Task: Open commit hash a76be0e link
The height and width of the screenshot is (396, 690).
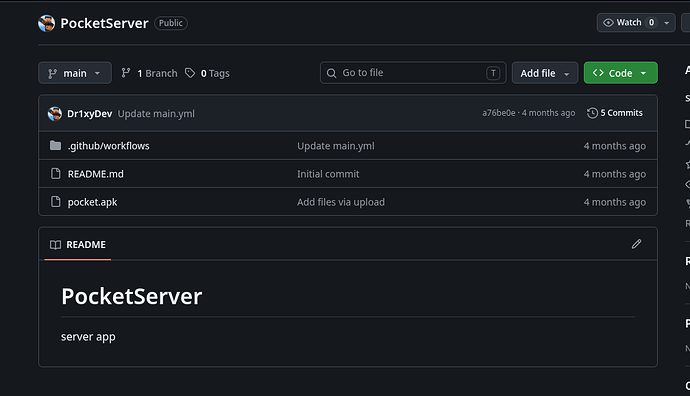Action: tap(498, 113)
